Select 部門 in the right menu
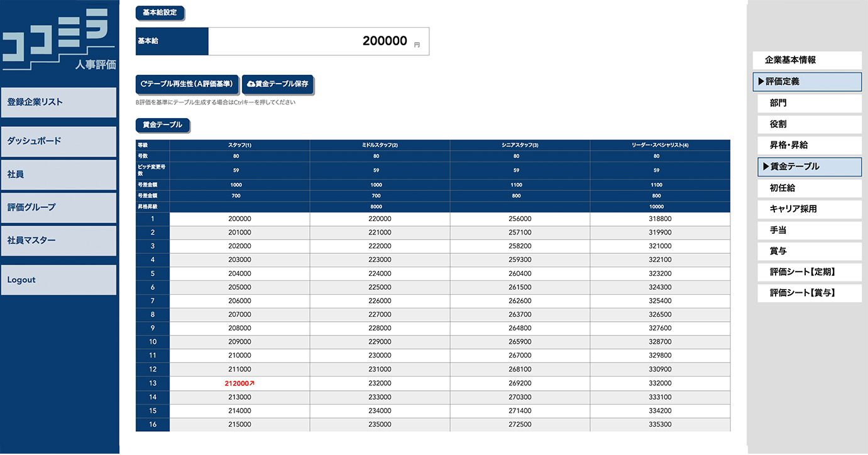The height and width of the screenshot is (455, 868). click(x=809, y=103)
